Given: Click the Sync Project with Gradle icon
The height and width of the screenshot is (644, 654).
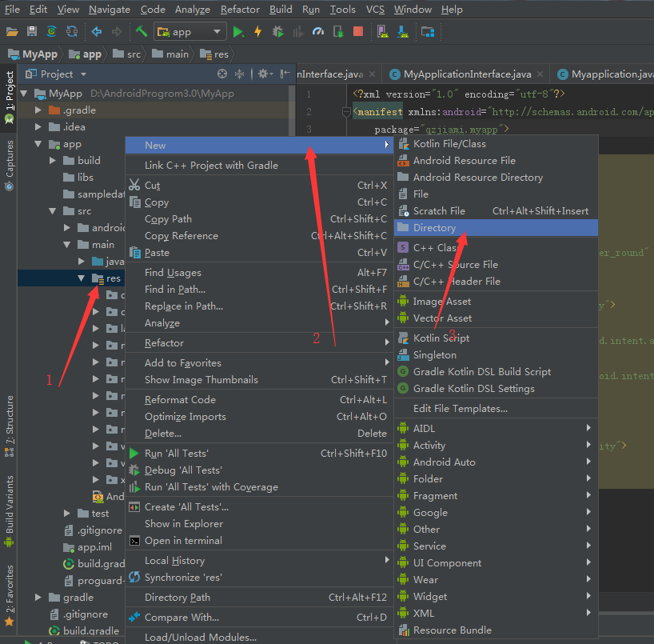Looking at the screenshot, I should (x=52, y=31).
